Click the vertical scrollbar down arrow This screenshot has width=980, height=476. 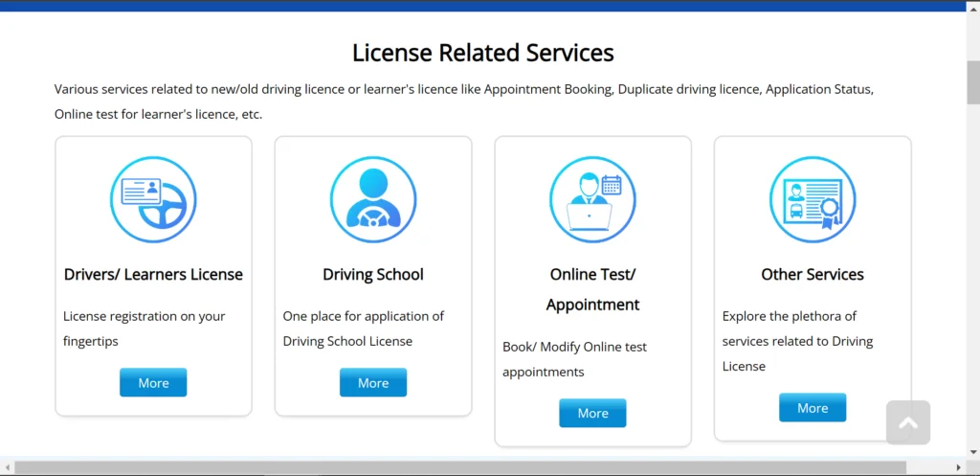tap(973, 452)
